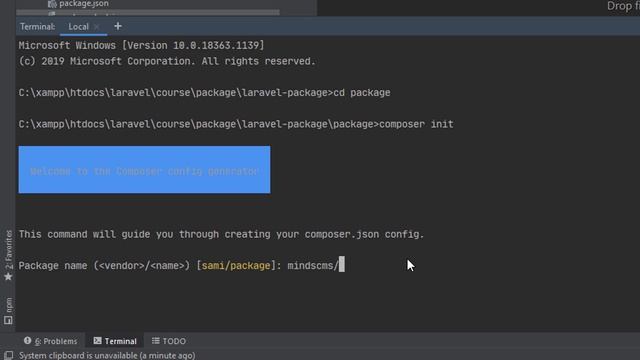Click the Problems warning icon

27,340
